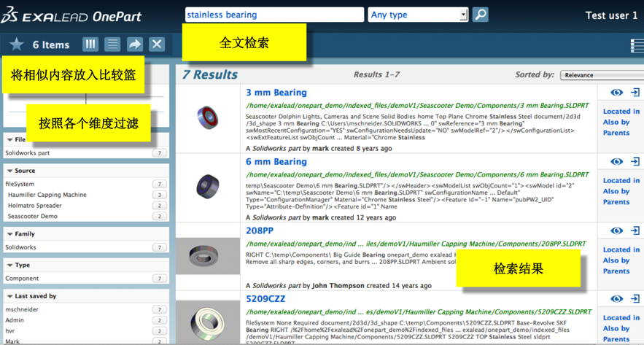Click the 5209CZZ result title link
Screen dimensions: 644x345
click(x=265, y=299)
